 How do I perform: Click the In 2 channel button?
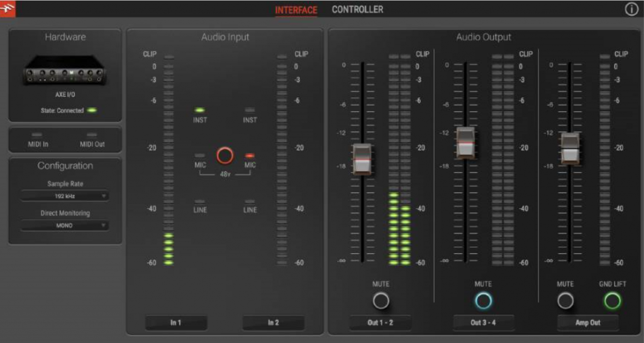pyautogui.click(x=273, y=322)
